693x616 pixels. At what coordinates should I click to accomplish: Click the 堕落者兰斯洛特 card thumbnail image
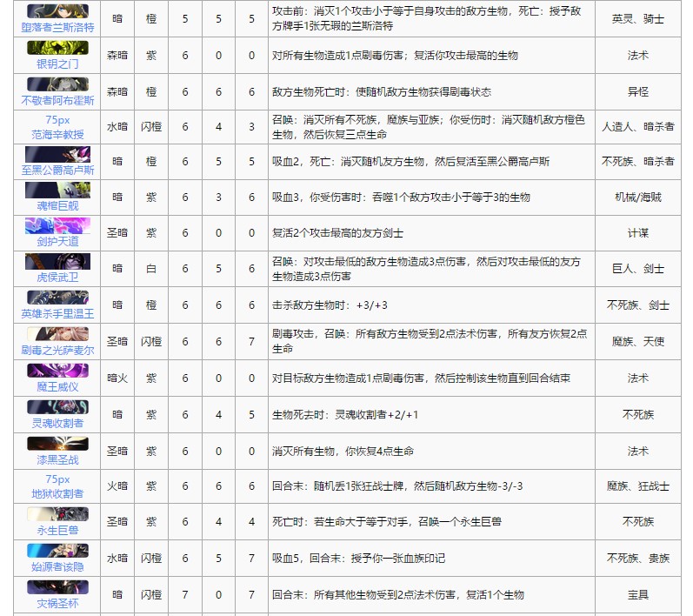[x=57, y=11]
